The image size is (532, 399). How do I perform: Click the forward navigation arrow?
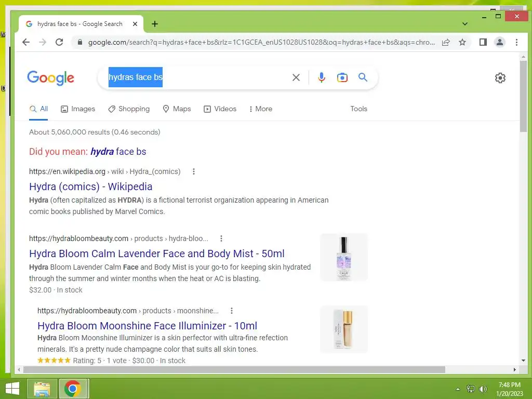[43, 42]
